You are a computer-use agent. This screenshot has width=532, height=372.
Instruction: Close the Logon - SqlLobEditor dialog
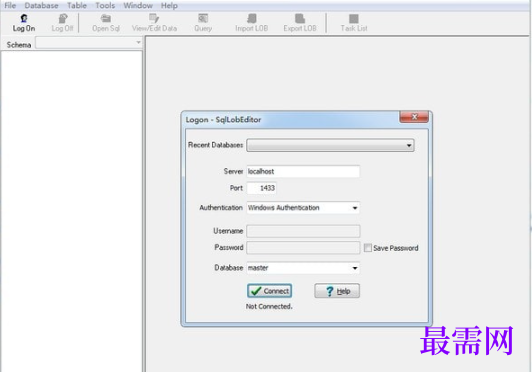tap(414, 117)
